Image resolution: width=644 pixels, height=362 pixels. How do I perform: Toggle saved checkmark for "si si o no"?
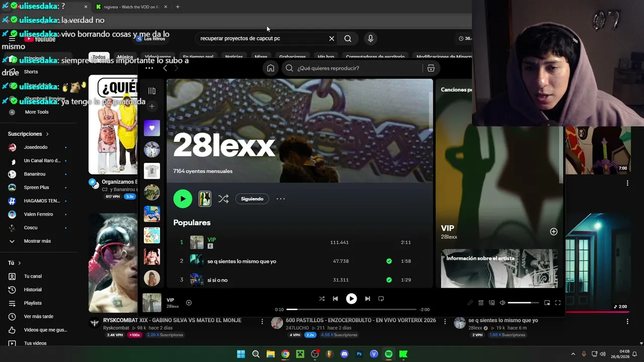point(389,280)
